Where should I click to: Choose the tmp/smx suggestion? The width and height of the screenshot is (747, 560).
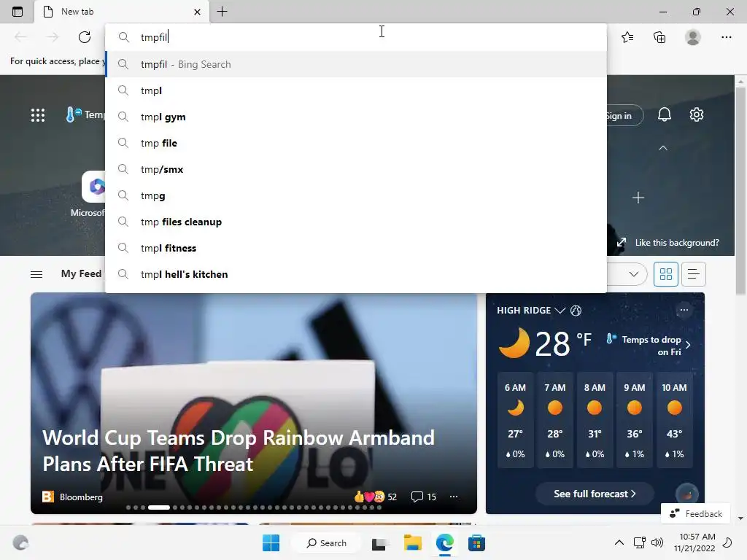coord(355,169)
